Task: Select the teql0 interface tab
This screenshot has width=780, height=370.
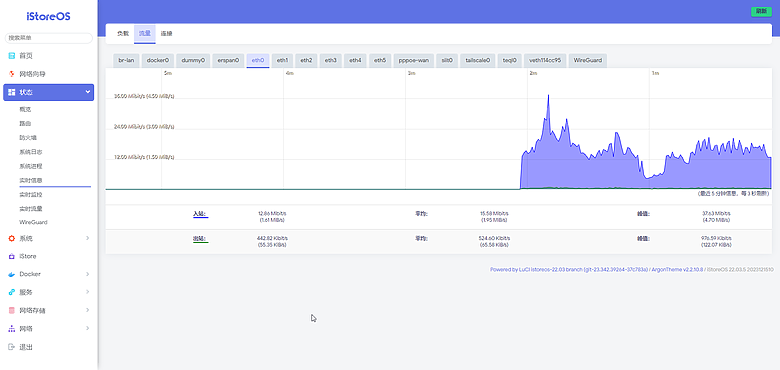Action: (x=510, y=60)
